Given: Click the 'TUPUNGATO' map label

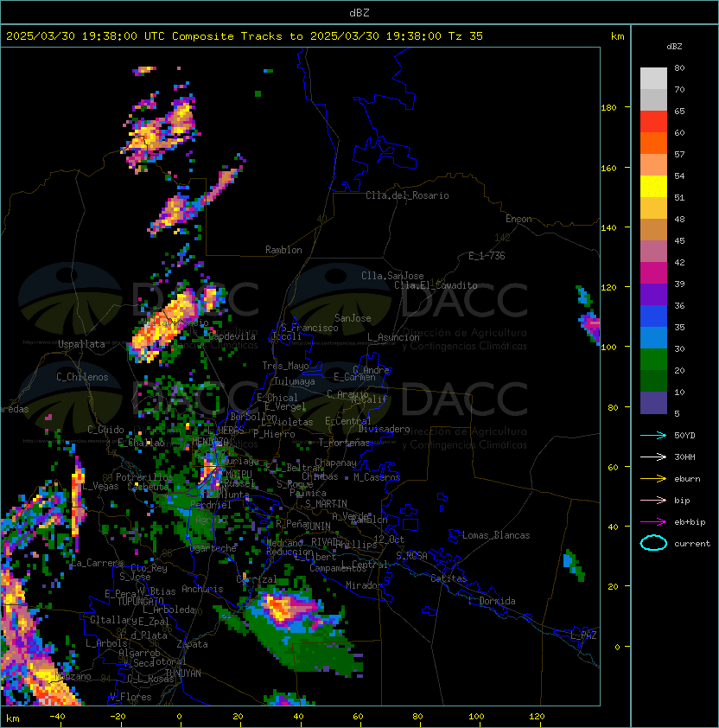Looking at the screenshot, I should (x=140, y=602).
